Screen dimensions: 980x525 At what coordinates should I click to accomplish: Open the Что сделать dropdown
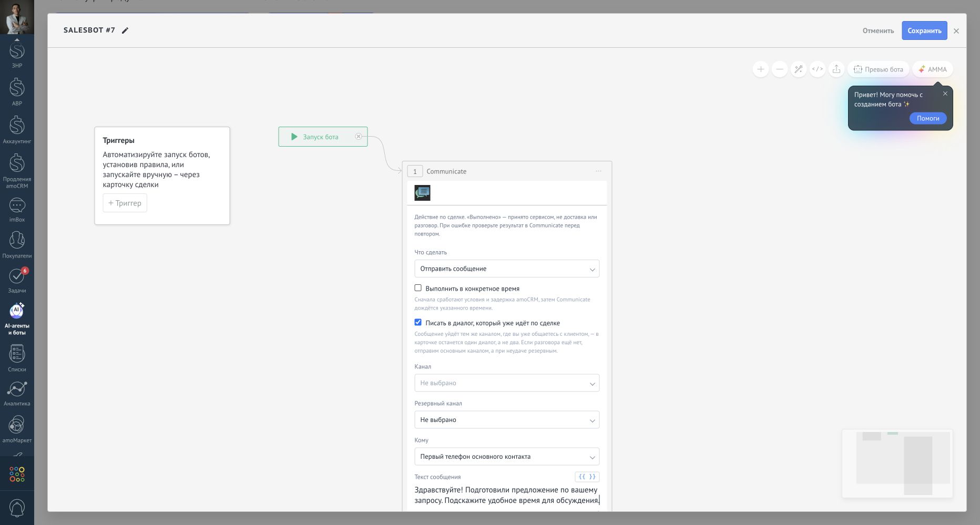tap(507, 269)
